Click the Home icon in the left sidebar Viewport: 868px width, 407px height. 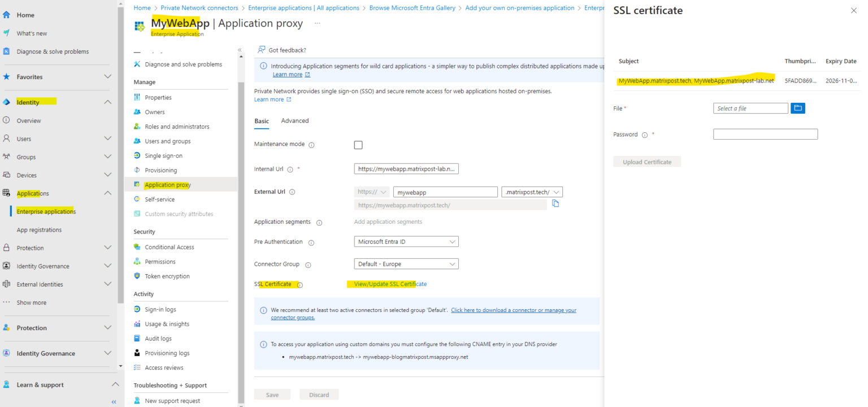click(x=6, y=15)
